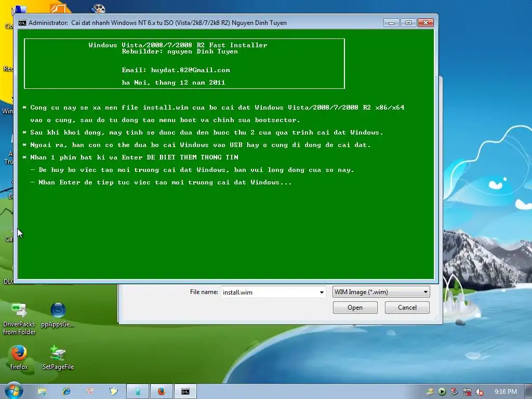This screenshot has height=399, width=532.
Task: Open the muted volume tray icon
Action: (480, 392)
